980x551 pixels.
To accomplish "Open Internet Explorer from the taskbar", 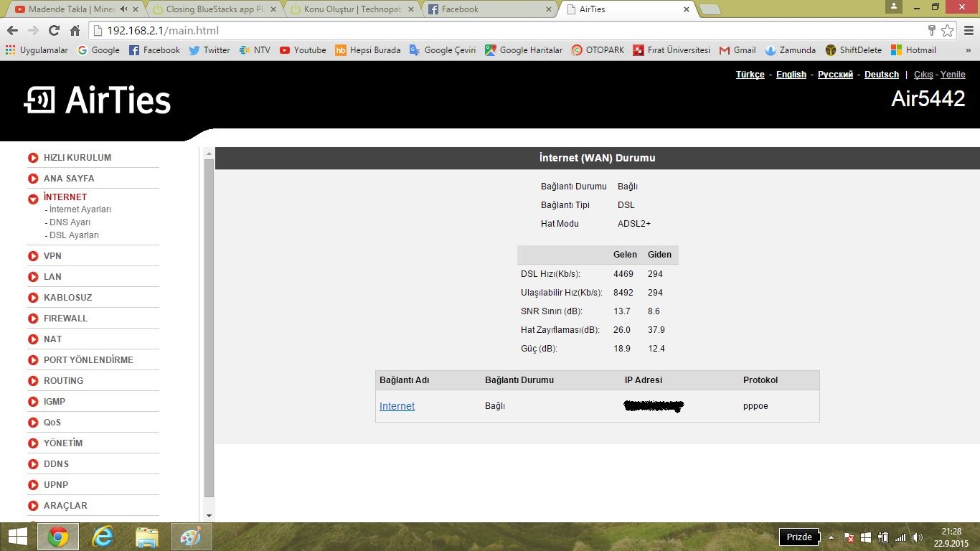I will pos(103,537).
